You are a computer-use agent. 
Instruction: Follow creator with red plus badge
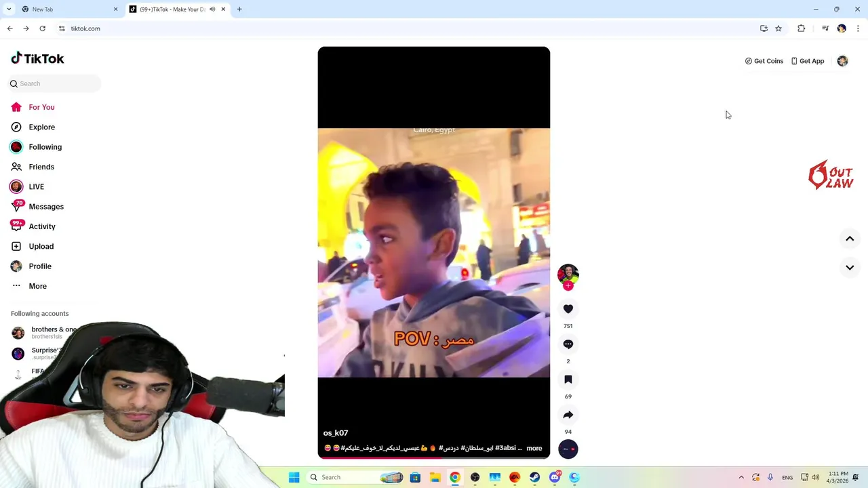click(568, 286)
